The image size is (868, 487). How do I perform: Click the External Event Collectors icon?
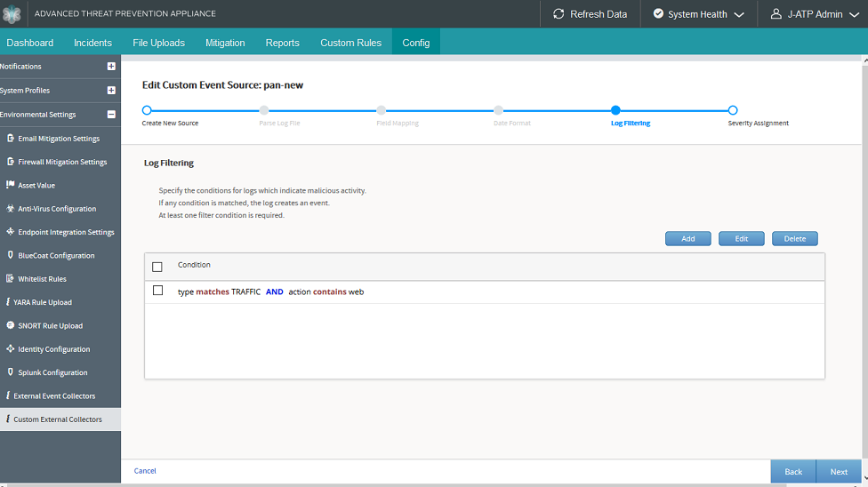(8, 395)
